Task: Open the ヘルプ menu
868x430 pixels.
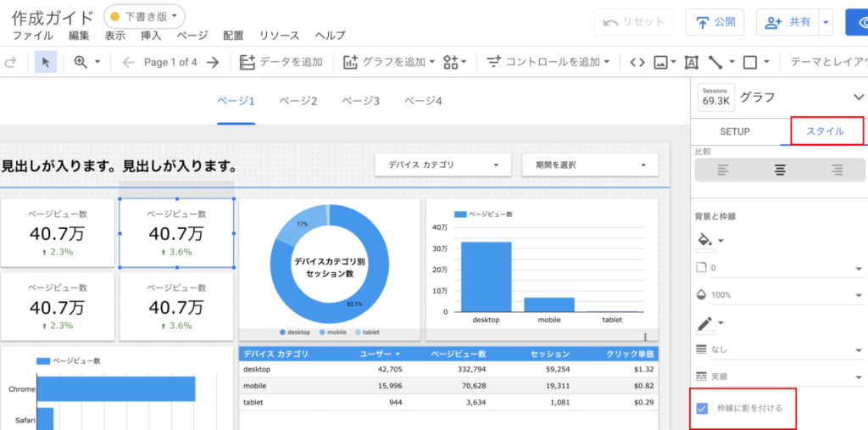Action: pyautogui.click(x=331, y=36)
